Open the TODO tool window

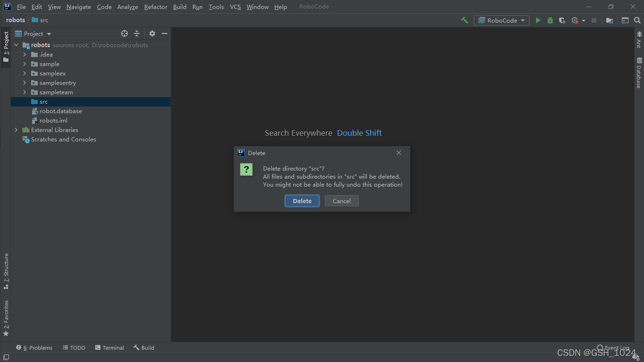[74, 348]
